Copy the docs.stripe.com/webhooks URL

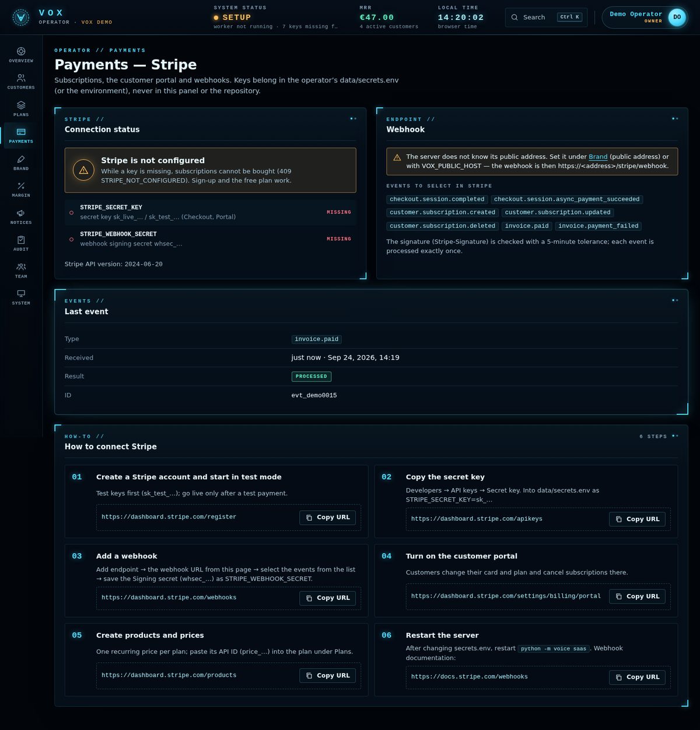[x=637, y=677]
